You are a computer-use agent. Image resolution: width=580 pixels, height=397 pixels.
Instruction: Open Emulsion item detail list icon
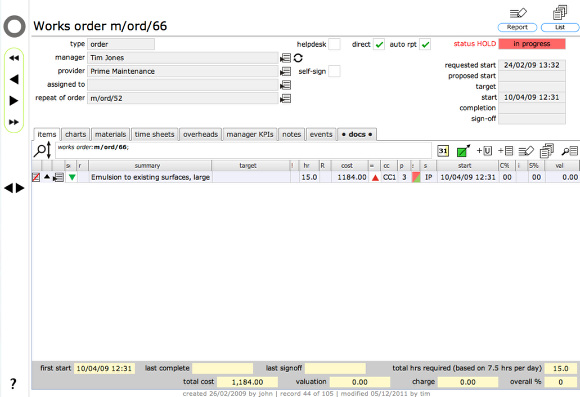(58, 177)
